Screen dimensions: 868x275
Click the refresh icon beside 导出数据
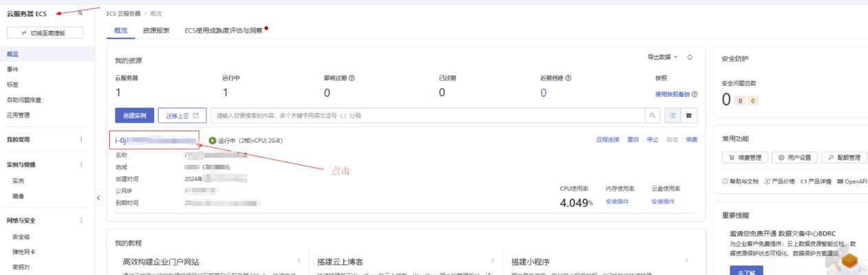(x=690, y=57)
